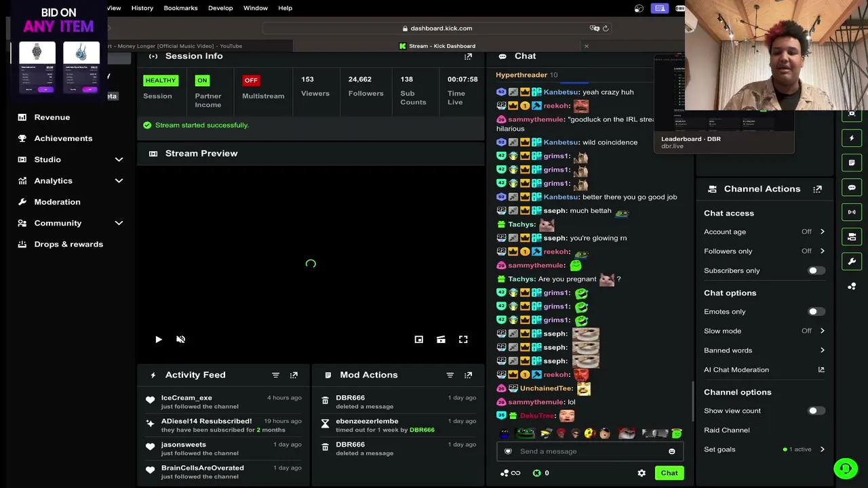Open the Bookmarks menu
Viewport: 868px width, 488px height.
coord(180,8)
